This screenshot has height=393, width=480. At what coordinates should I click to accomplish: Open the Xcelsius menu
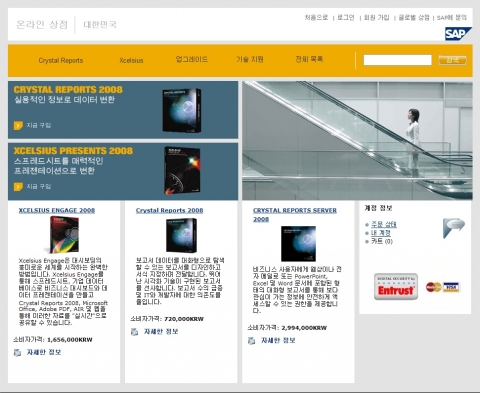(x=131, y=60)
